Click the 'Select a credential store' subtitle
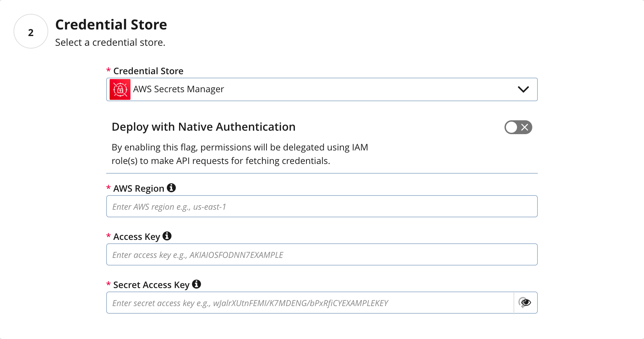The width and height of the screenshot is (644, 339). click(x=110, y=42)
